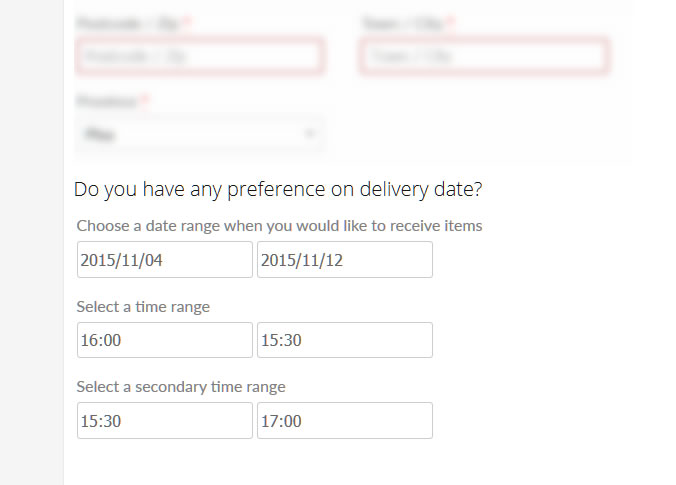Click the 'Select a time range' label
This screenshot has width=676, height=485.
point(143,307)
